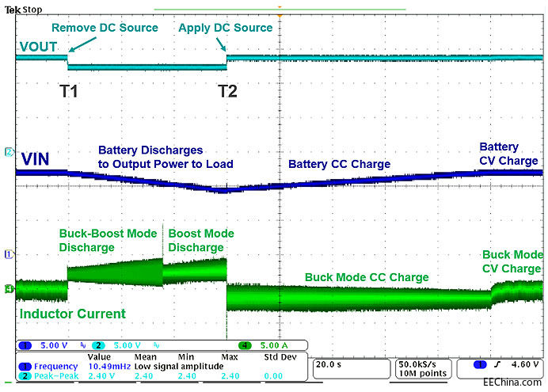Screen dimensions: 548x392
Task: Select the channel 1 badge beside 5.00 V
Action: 25,345
